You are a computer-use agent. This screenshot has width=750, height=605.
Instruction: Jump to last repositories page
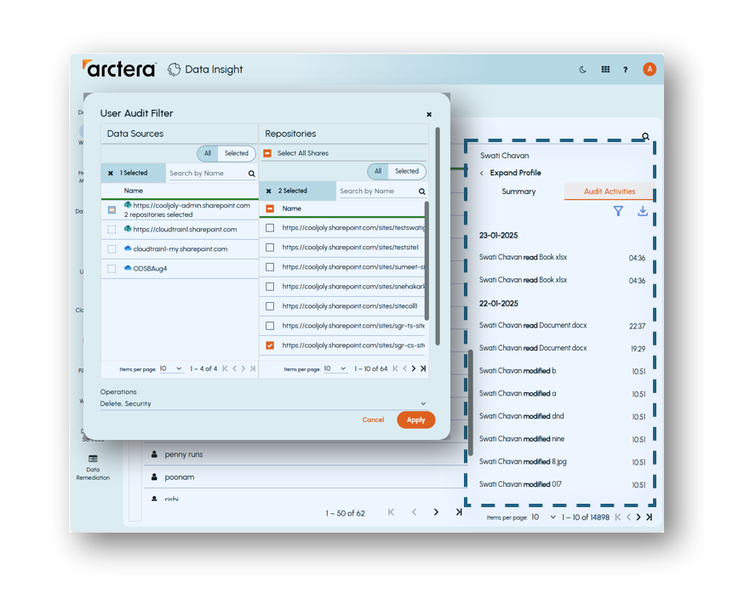tap(423, 369)
